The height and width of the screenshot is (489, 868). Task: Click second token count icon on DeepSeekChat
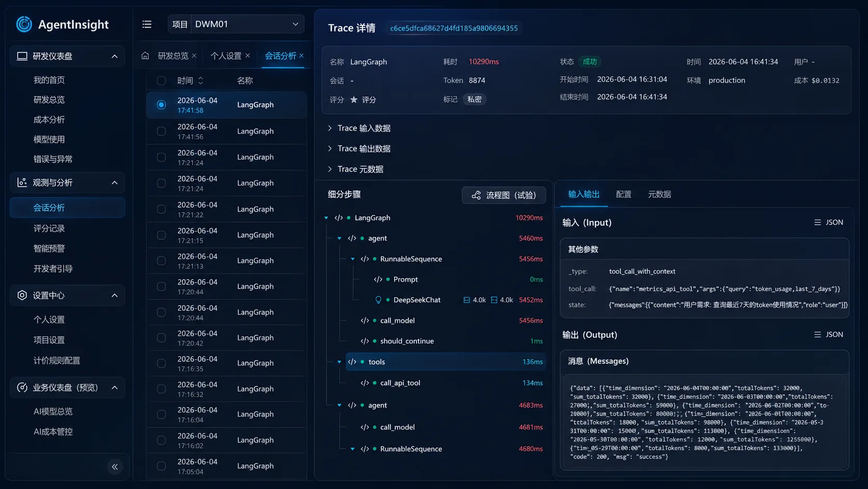click(494, 300)
